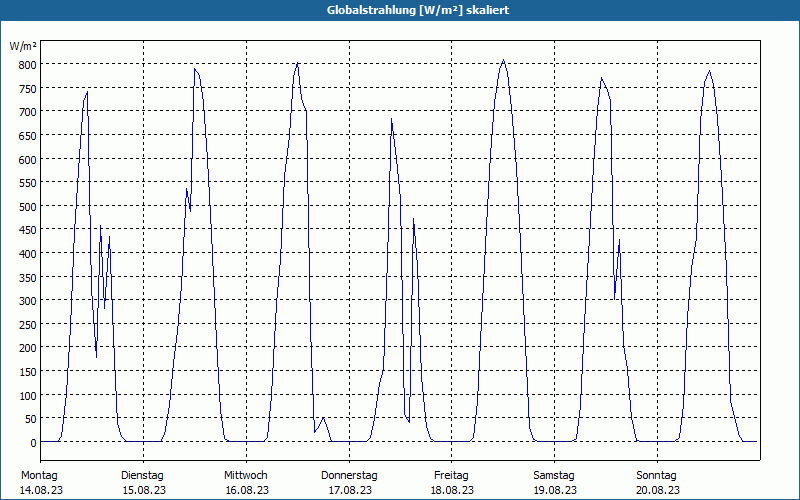Viewport: 800px width, 500px height.
Task: Click Tuesday's curve peak near 790
Action: (x=194, y=69)
